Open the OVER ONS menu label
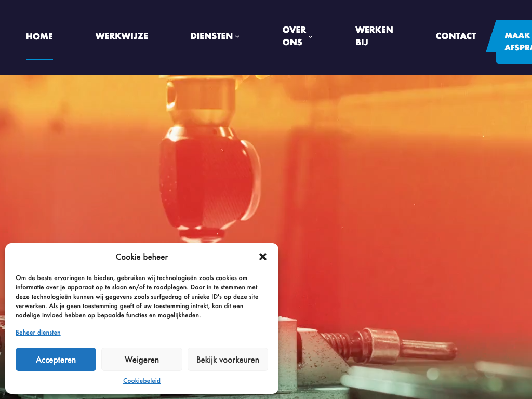532x399 pixels. coord(294,36)
